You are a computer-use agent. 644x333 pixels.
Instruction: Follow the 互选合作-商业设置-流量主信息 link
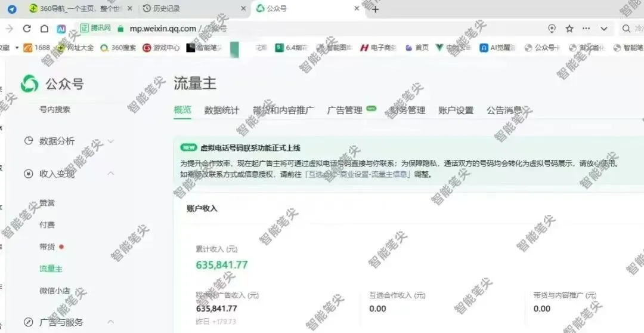(x=358, y=174)
